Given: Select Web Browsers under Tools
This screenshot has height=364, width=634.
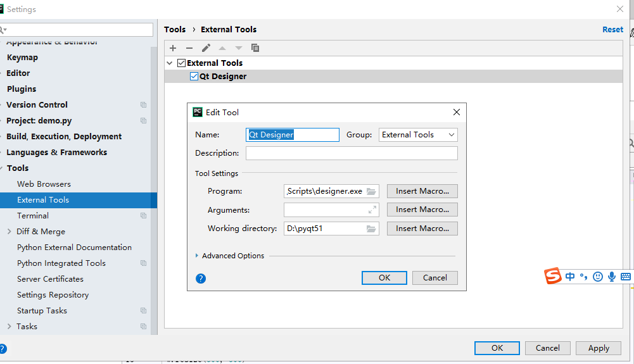Looking at the screenshot, I should (44, 184).
